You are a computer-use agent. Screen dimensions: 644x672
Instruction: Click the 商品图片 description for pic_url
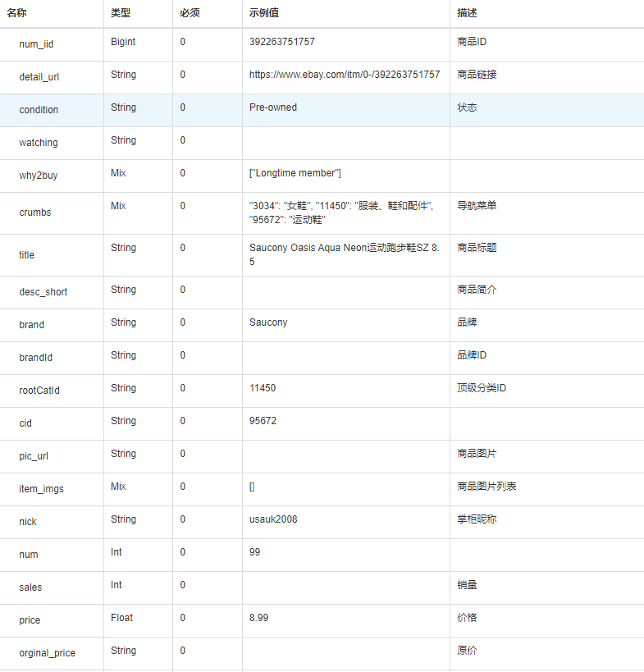point(477,454)
